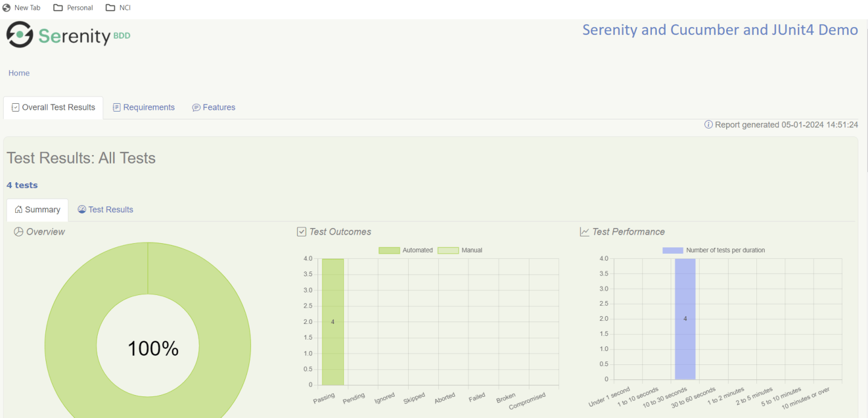Image resolution: width=868 pixels, height=418 pixels.
Task: Click the 'Passing' axis label
Action: (324, 399)
